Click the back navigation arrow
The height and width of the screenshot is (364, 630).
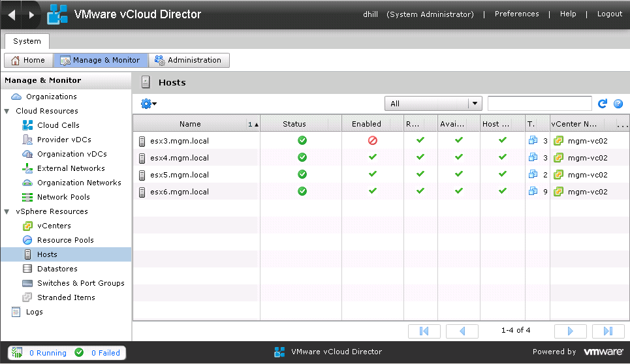pyautogui.click(x=12, y=15)
